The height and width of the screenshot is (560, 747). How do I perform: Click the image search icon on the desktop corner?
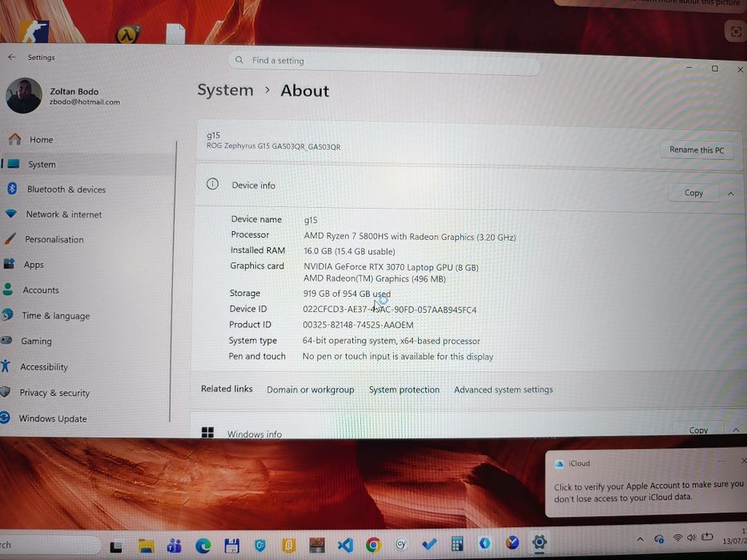736,31
